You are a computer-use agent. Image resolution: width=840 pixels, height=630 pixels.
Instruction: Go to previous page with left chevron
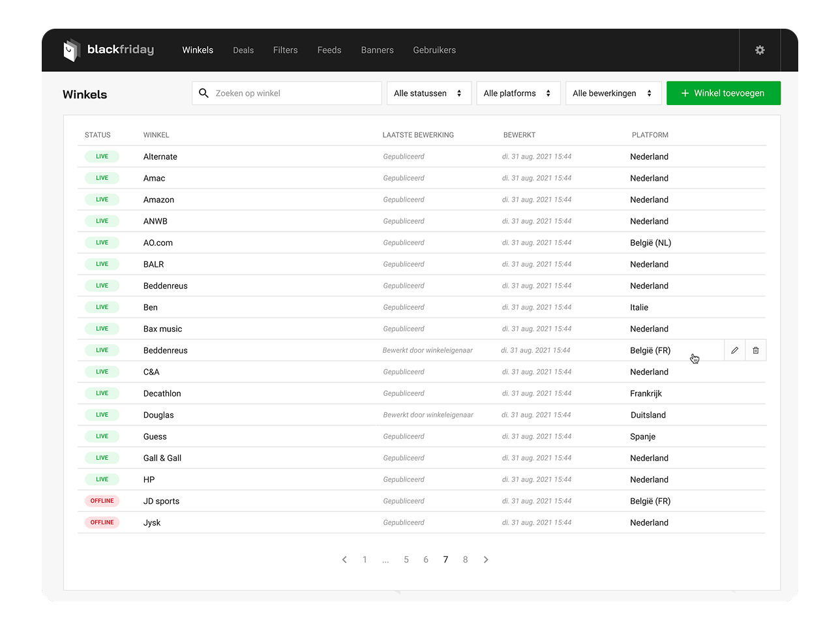coord(344,560)
